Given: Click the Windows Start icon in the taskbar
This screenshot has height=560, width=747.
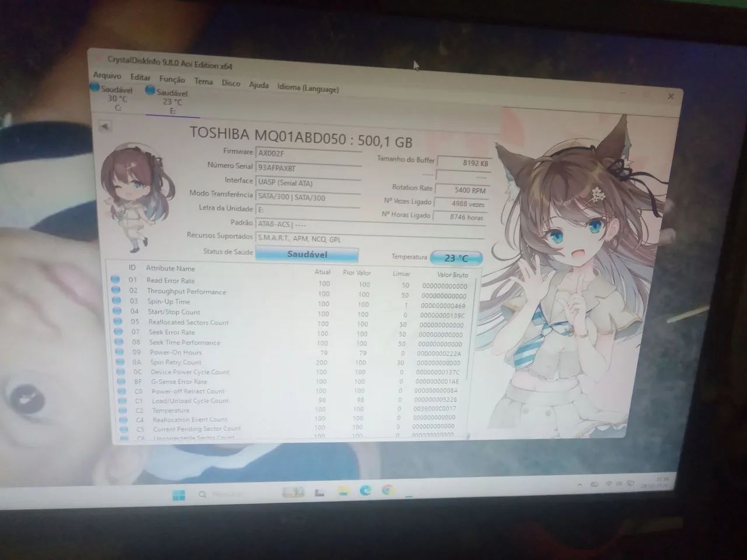Looking at the screenshot, I should (179, 495).
